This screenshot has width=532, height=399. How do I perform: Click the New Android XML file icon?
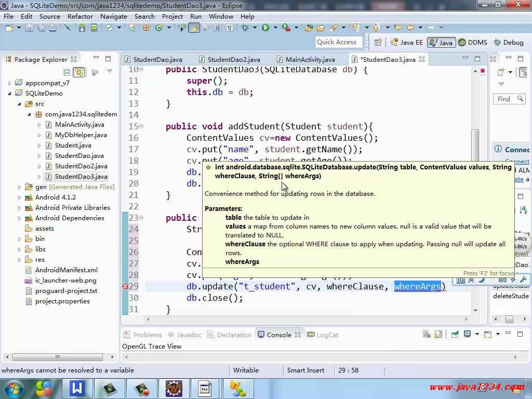point(132,28)
